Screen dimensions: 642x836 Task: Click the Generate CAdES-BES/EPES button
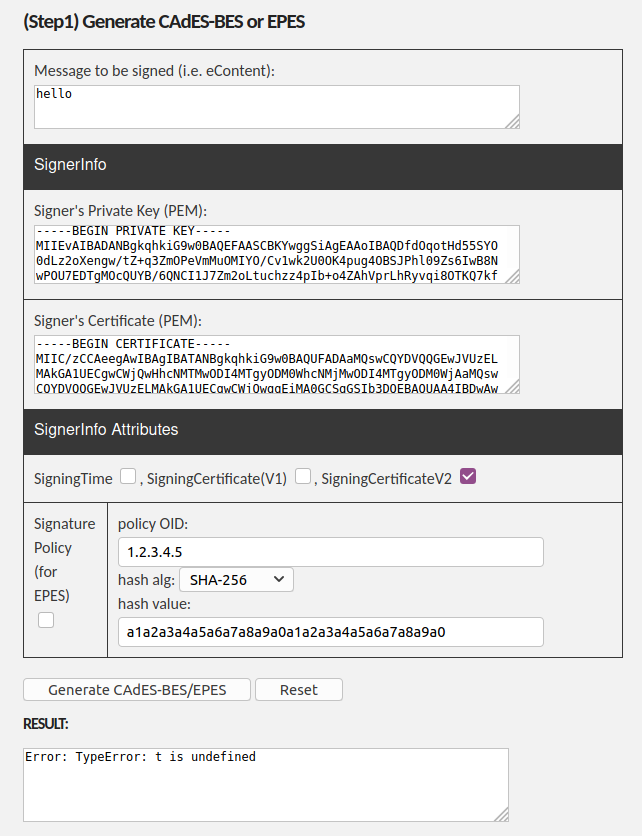136,689
